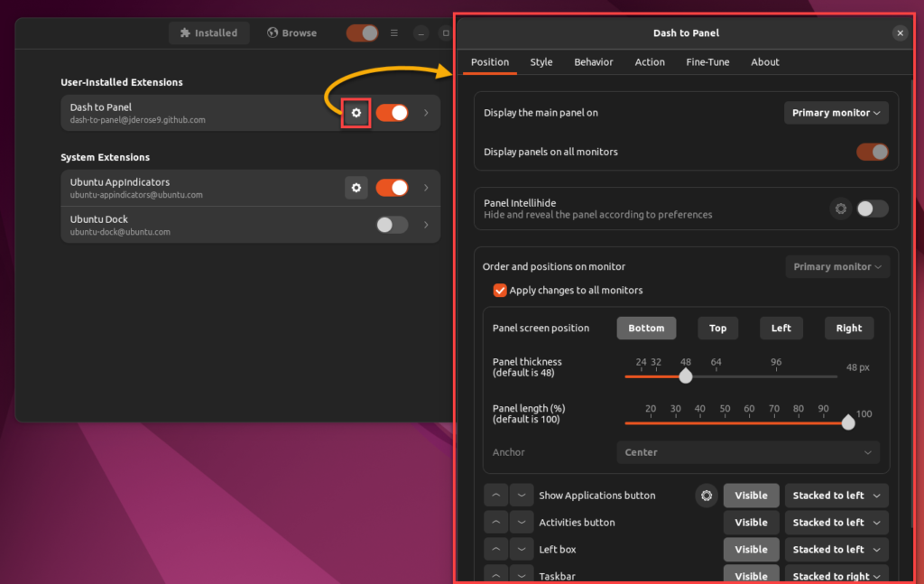Uncheck Apply changes to all monitors
This screenshot has height=584, width=924.
500,291
